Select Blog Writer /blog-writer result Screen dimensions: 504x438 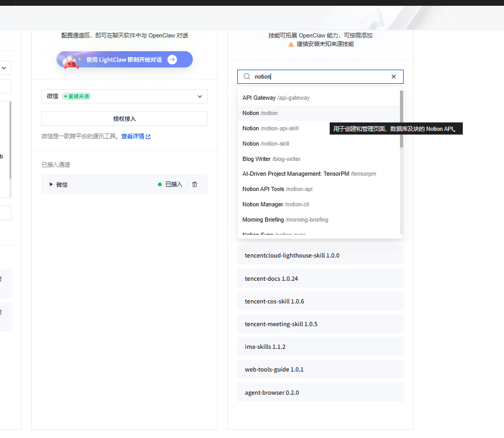coord(319,159)
